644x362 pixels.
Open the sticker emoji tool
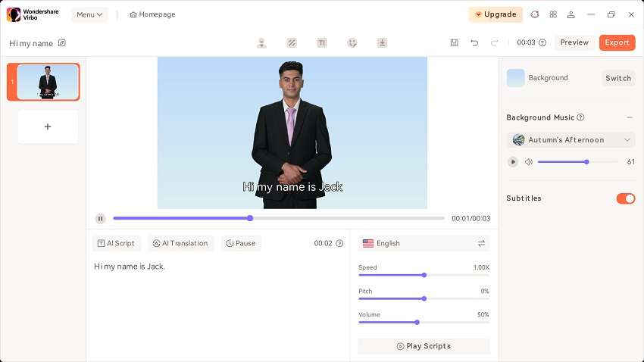tap(352, 42)
